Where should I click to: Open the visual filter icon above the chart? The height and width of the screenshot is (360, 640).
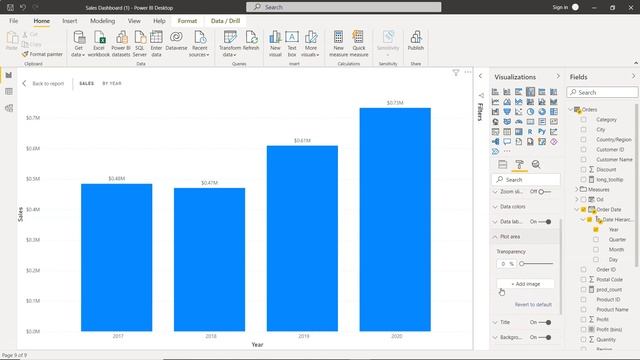pos(456,73)
